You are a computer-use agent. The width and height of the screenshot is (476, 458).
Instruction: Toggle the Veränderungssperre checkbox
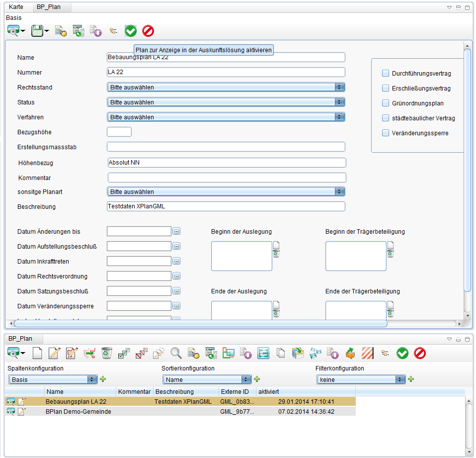tap(386, 133)
